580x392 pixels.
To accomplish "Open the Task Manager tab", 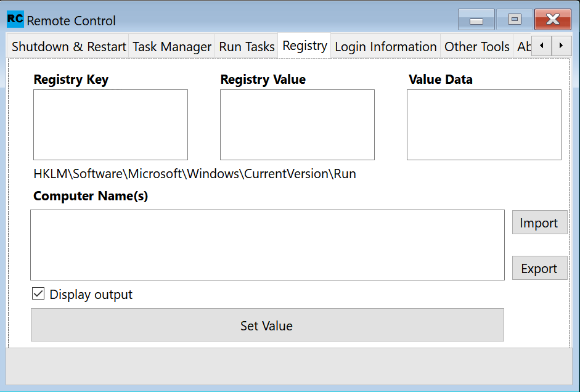I will (172, 47).
